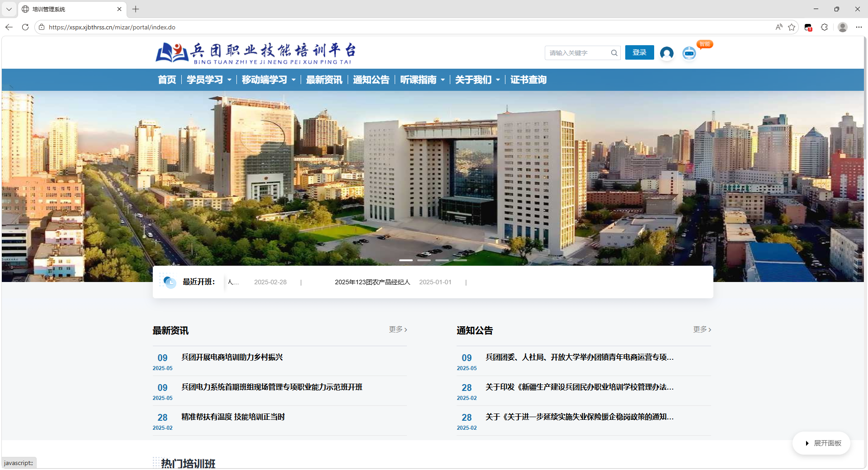
Task: Open the user avatar icon in header
Action: point(666,53)
